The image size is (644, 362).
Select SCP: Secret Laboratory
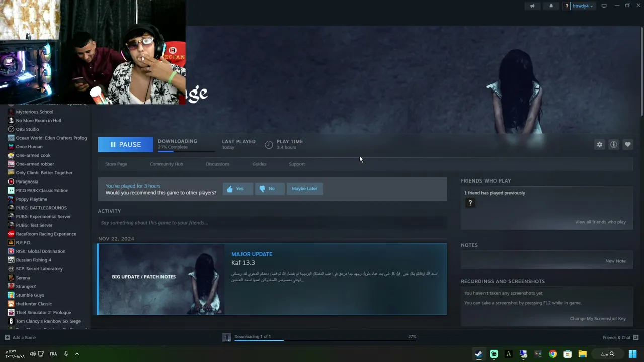[39, 269]
